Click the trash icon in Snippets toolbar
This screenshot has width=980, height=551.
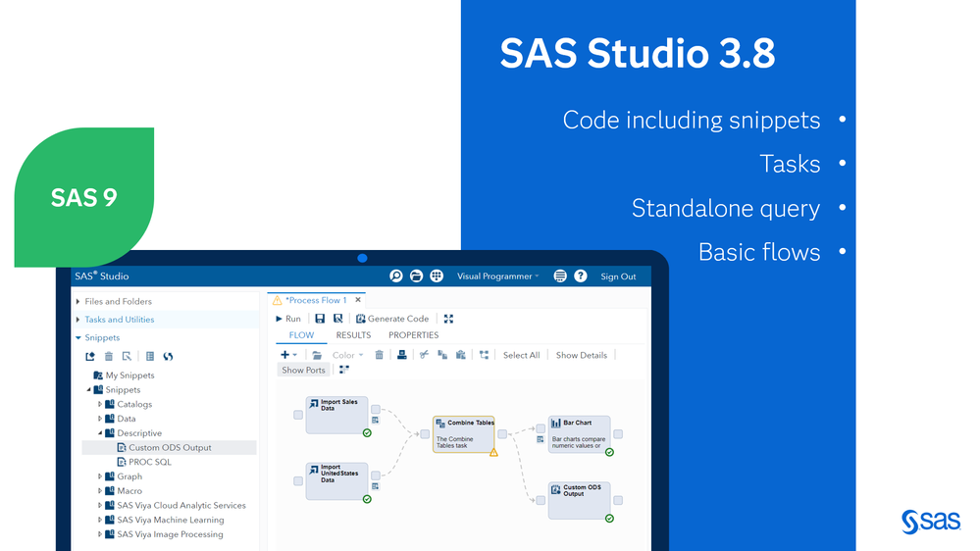pyautogui.click(x=109, y=356)
